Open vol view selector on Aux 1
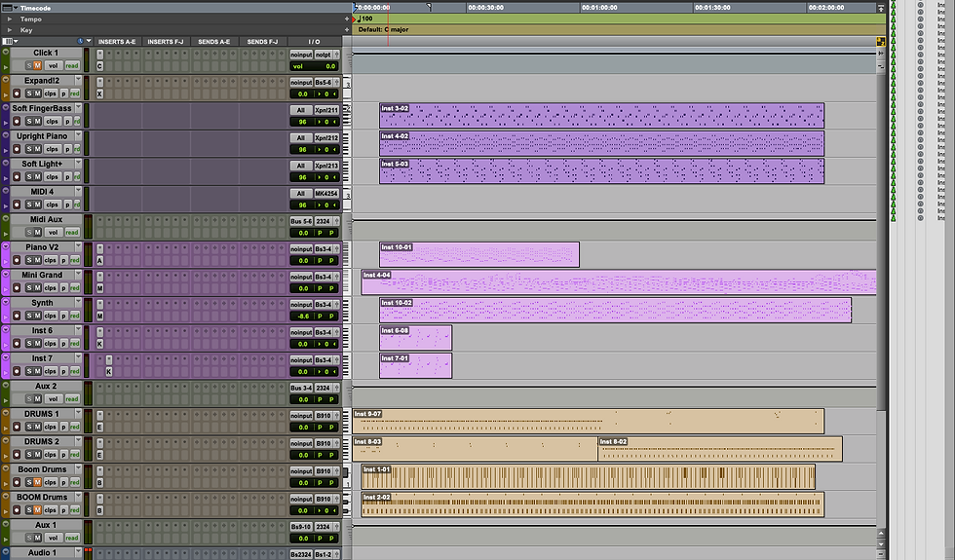Image resolution: width=955 pixels, height=560 pixels. click(x=53, y=538)
